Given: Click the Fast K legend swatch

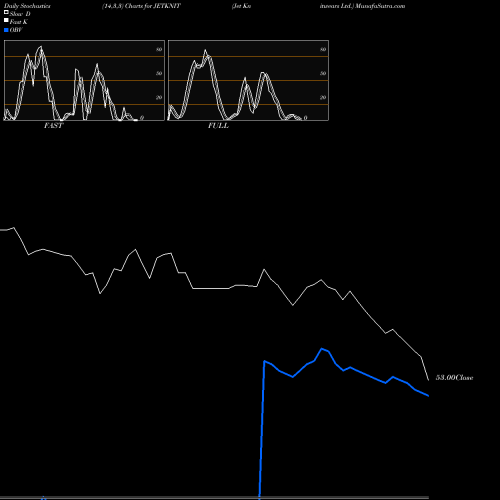Looking at the screenshot, I should click(6, 21).
